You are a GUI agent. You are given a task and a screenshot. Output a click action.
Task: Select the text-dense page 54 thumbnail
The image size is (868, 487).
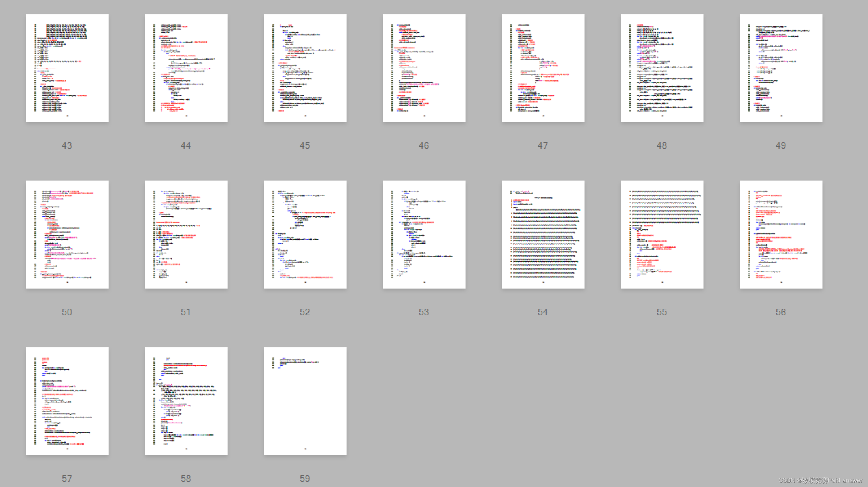pyautogui.click(x=543, y=235)
